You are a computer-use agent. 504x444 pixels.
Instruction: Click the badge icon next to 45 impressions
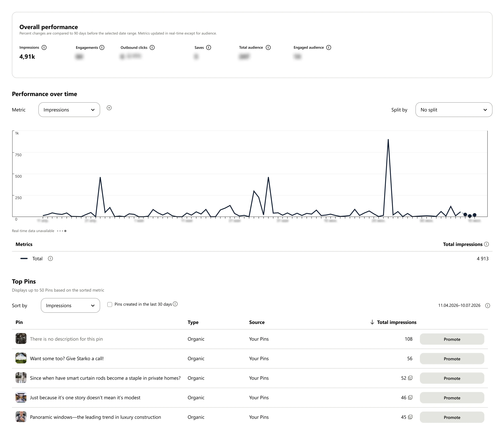pyautogui.click(x=410, y=417)
